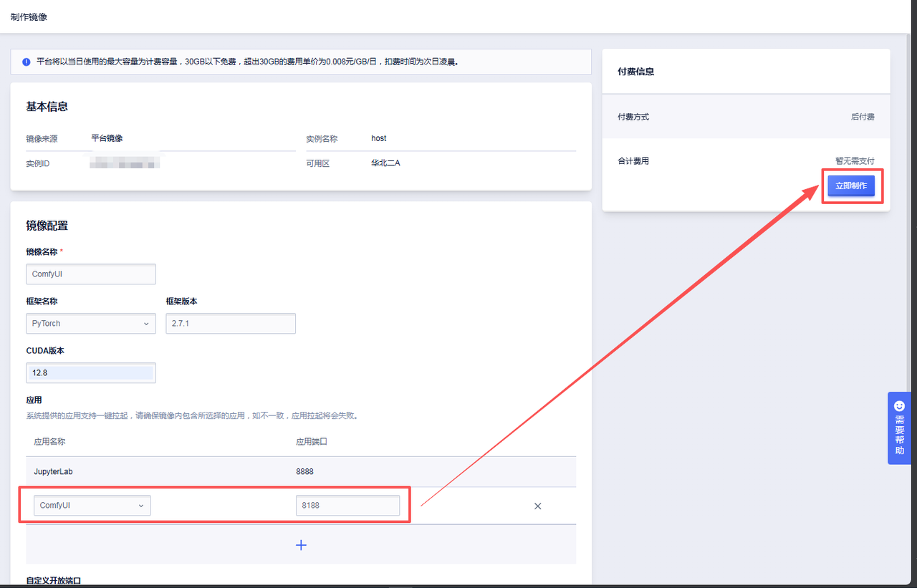The image size is (917, 588).
Task: Click the JupyterLab port value 8888
Action: click(304, 472)
